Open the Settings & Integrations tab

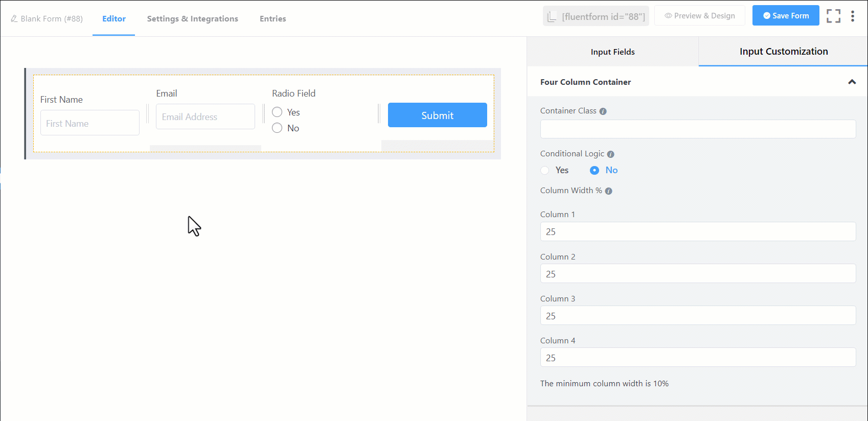192,19
